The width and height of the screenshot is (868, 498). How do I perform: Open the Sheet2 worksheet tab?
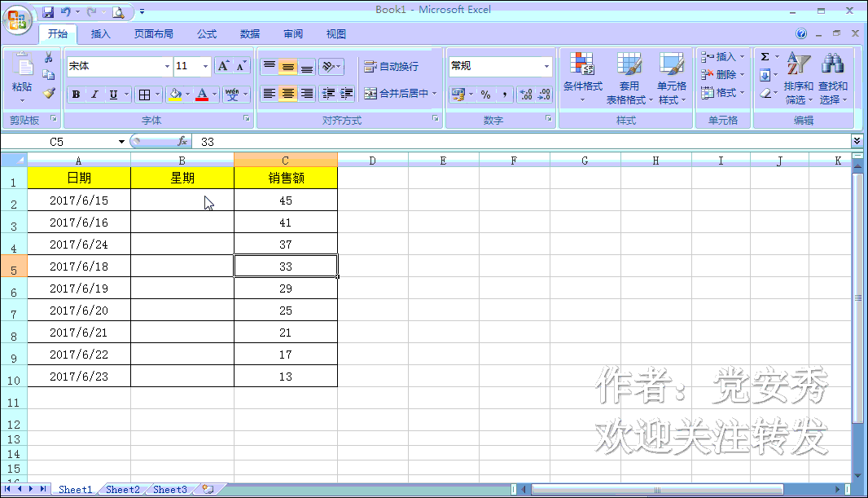[x=122, y=489]
